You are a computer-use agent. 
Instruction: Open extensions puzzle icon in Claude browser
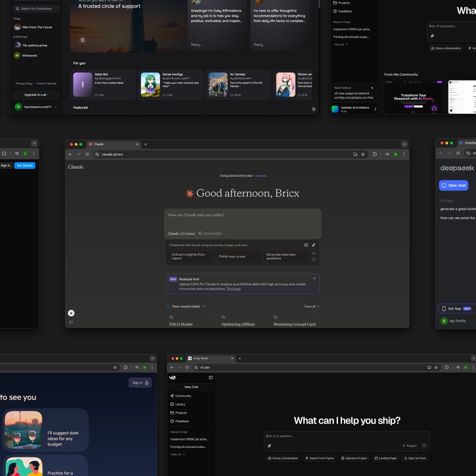click(x=375, y=154)
